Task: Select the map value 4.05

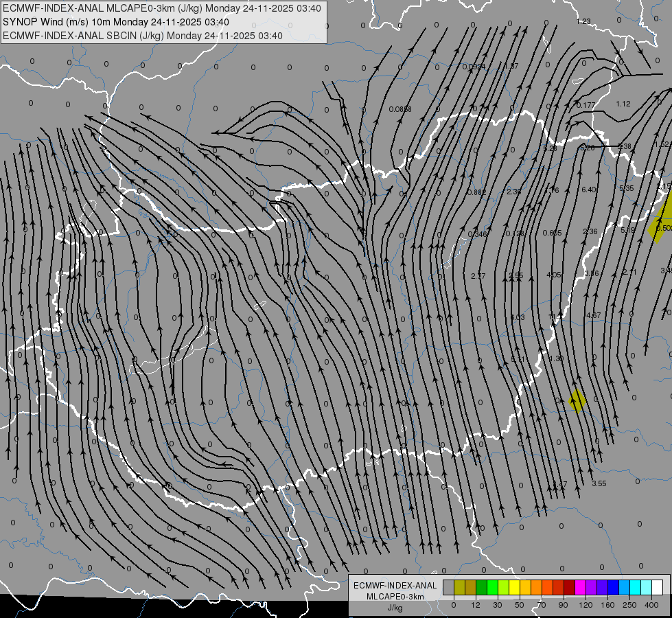Action: (x=554, y=275)
